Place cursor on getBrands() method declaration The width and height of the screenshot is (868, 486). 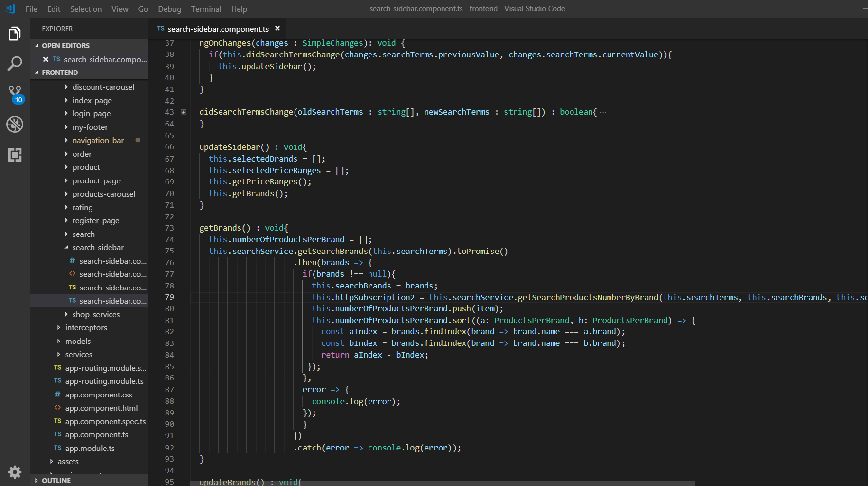243,228
